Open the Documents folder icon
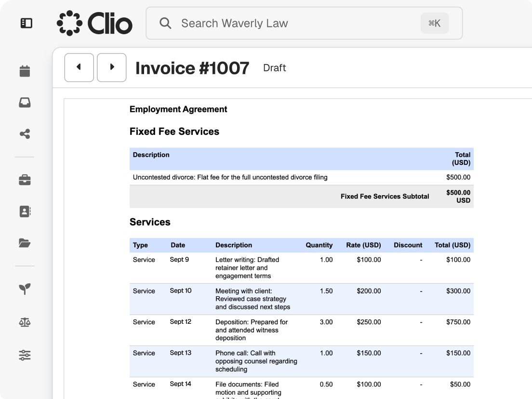The width and height of the screenshot is (532, 399). click(25, 243)
